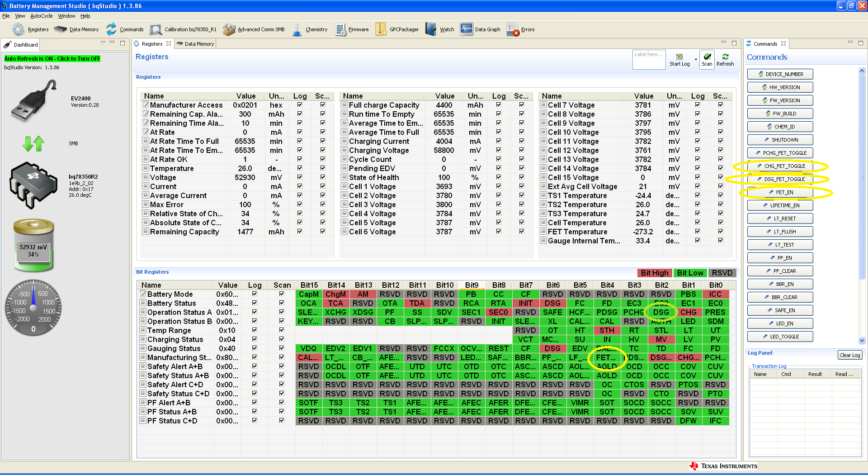Click Commands list scrollbar down arrow
Viewport: 868px width, 475px height.
pos(862,341)
